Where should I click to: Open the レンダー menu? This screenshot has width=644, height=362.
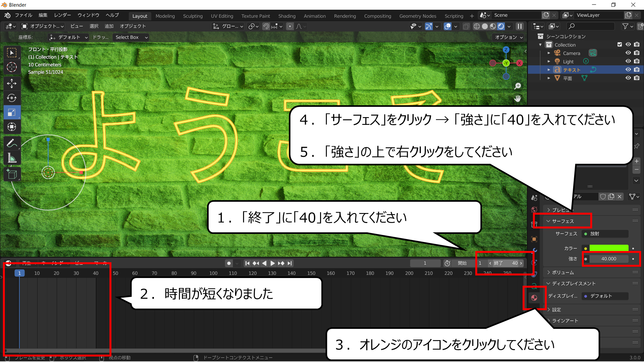62,15
